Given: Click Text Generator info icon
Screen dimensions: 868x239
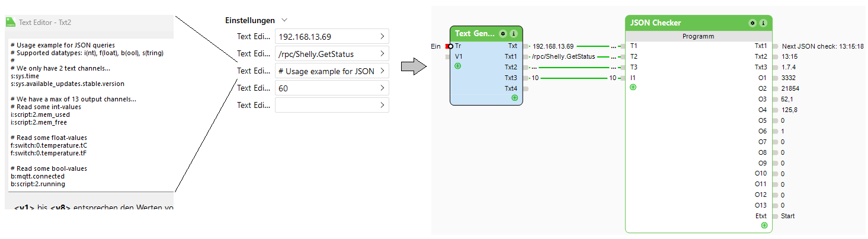Looking at the screenshot, I should 514,34.
